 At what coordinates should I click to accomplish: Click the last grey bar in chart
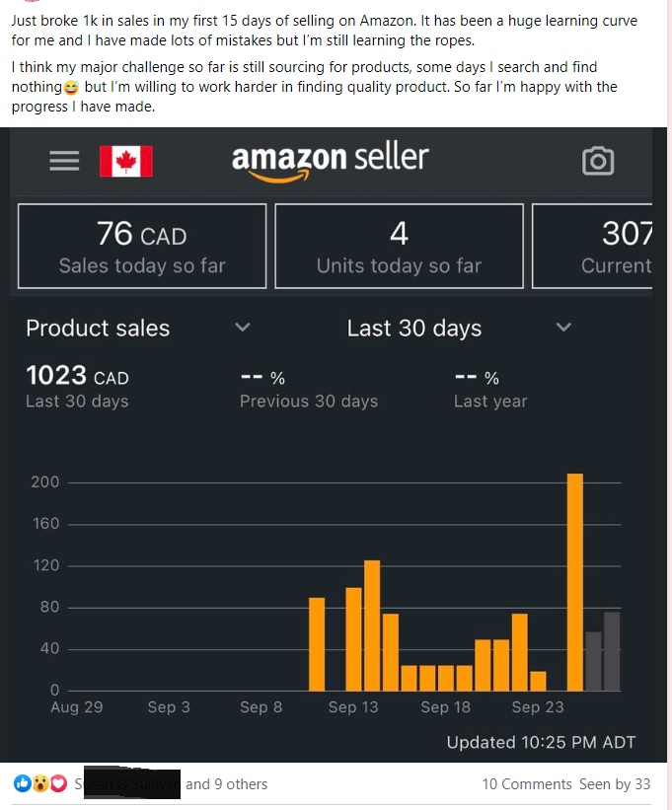(612, 651)
